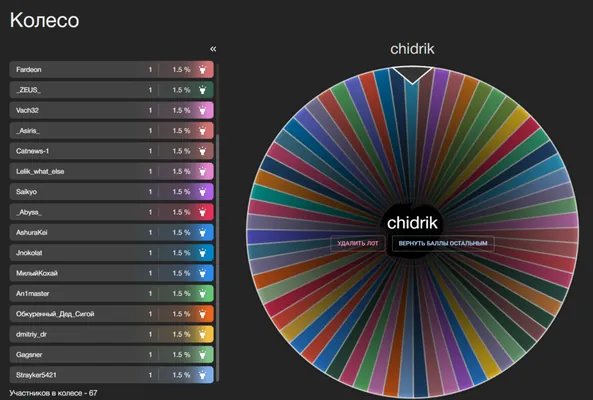Click highlight icon in _Asiris_ row
This screenshot has height=400, width=593.
(202, 131)
